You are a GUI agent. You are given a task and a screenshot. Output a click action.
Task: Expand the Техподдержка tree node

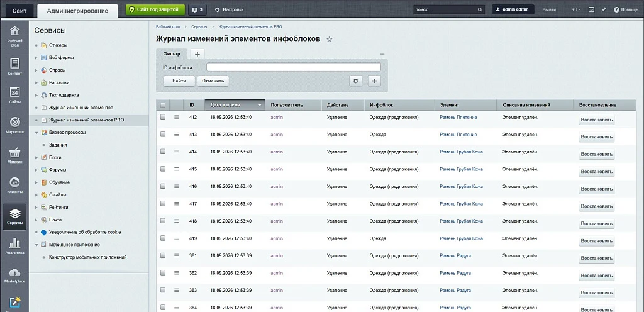36,95
